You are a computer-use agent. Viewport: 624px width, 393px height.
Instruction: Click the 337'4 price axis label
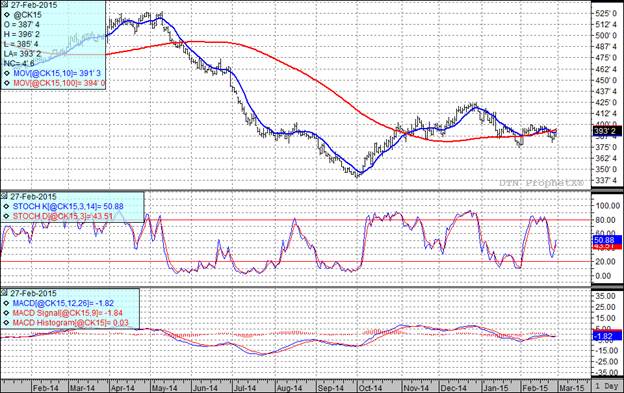click(x=606, y=181)
